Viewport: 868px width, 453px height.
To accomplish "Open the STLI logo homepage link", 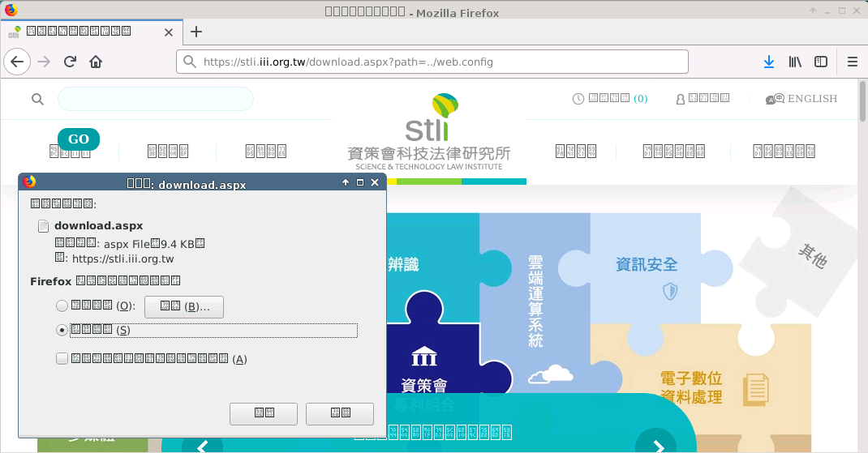I will [x=430, y=133].
